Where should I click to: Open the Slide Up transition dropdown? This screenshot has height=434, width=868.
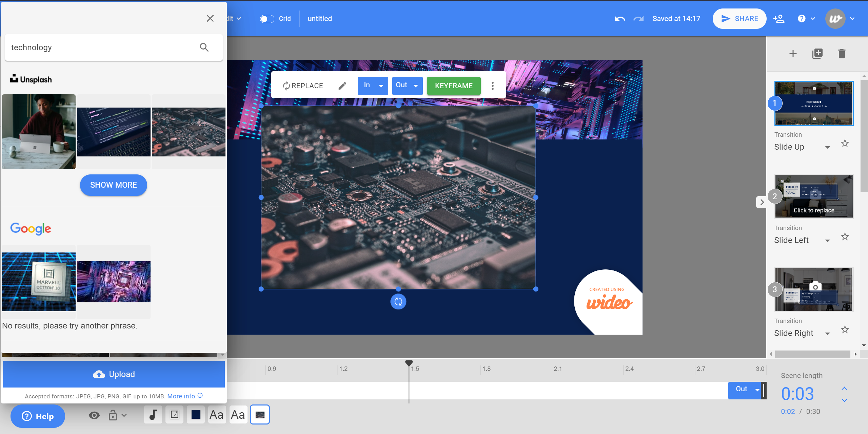(x=802, y=147)
